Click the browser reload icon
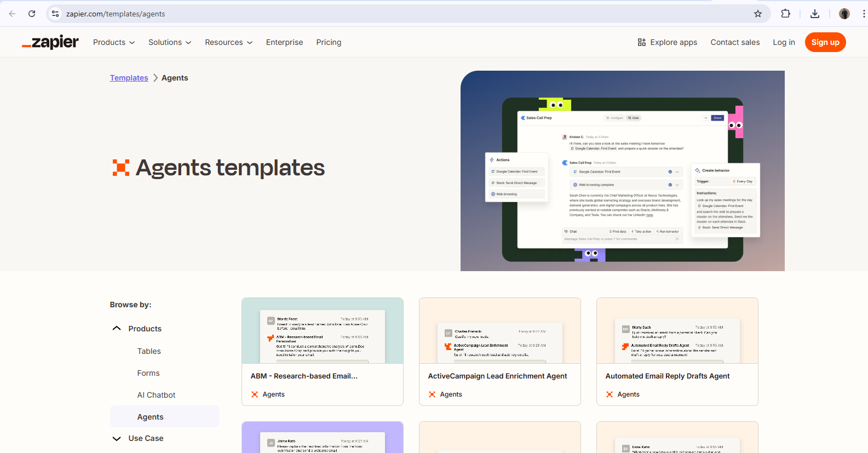Screen dimensions: 868x453 [32, 14]
